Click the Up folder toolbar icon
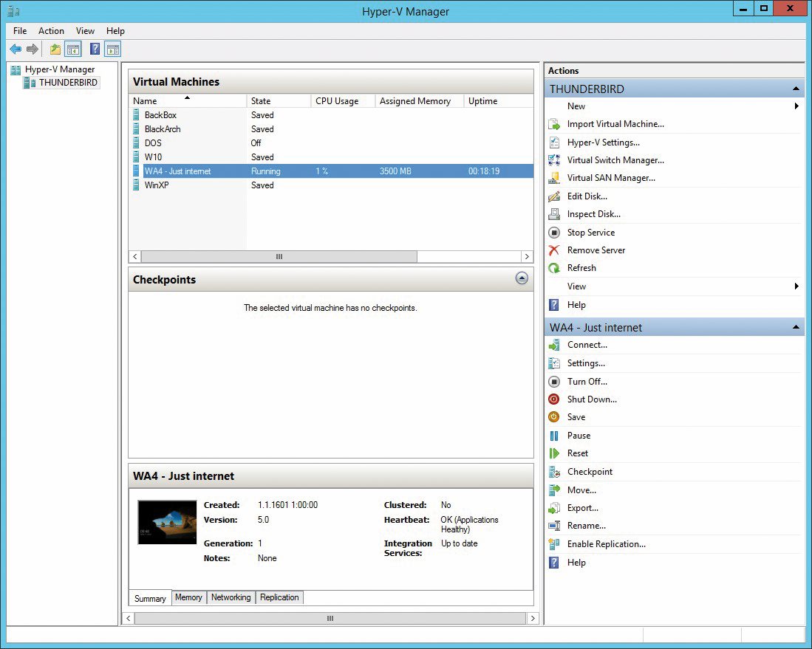 [55, 49]
